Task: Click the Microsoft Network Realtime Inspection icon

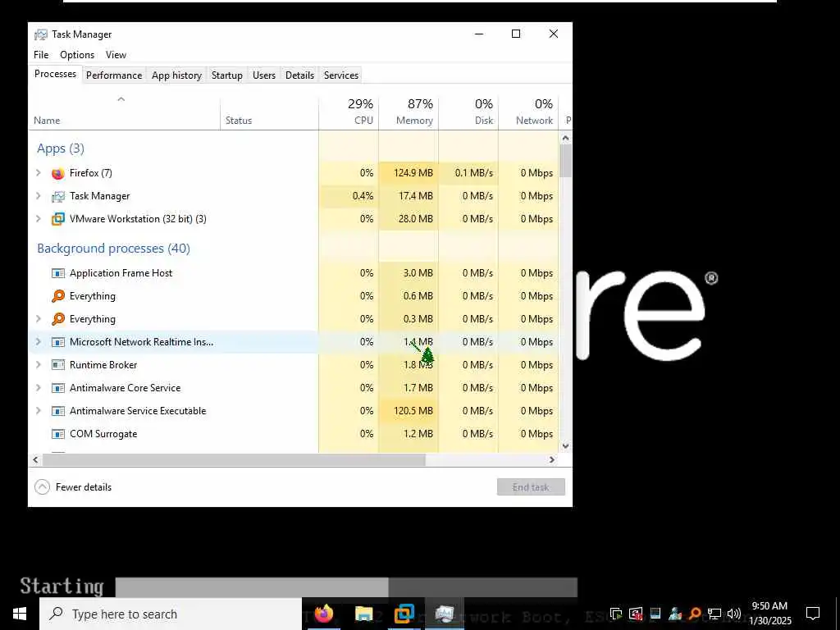Action: 58,342
